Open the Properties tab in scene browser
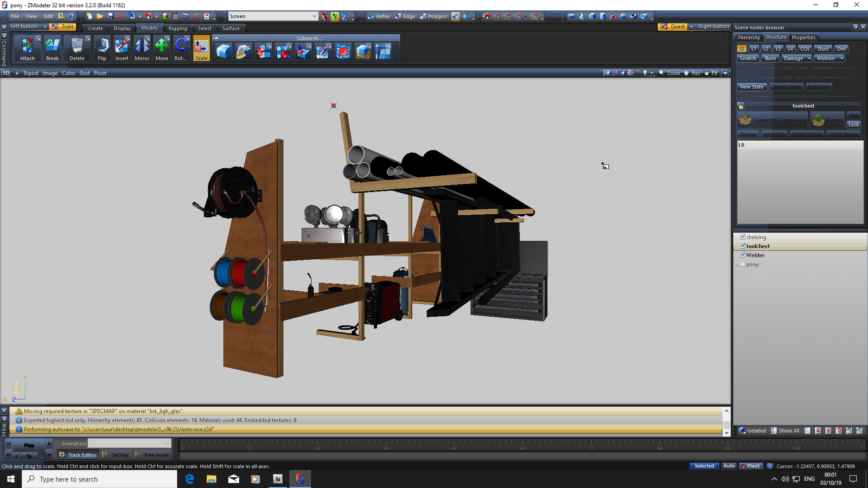The image size is (868, 488). coord(803,37)
